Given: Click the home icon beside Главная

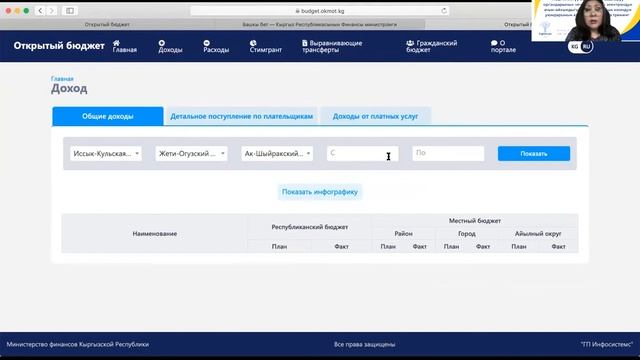Looking at the screenshot, I should pyautogui.click(x=116, y=42).
